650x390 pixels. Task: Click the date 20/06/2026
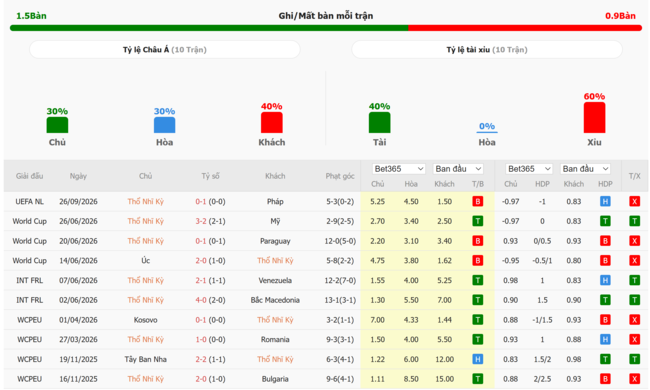[78, 241]
